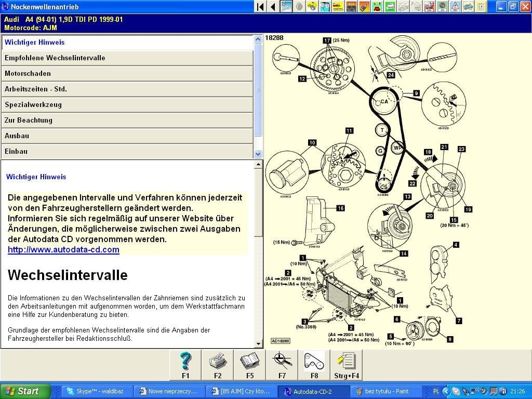
Task: Expand hidden system tray icons arrow
Action: (446, 391)
